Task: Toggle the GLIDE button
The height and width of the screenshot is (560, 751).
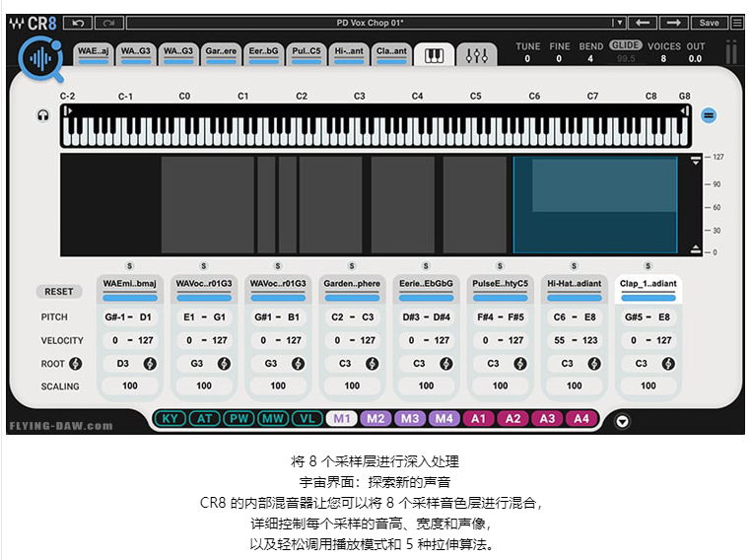Action: [626, 45]
